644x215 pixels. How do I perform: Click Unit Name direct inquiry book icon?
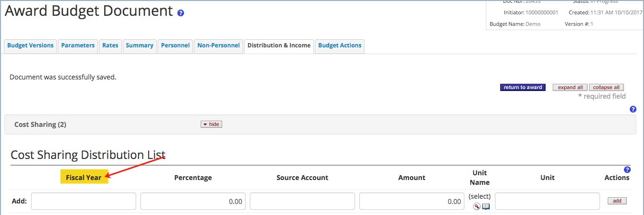point(486,206)
